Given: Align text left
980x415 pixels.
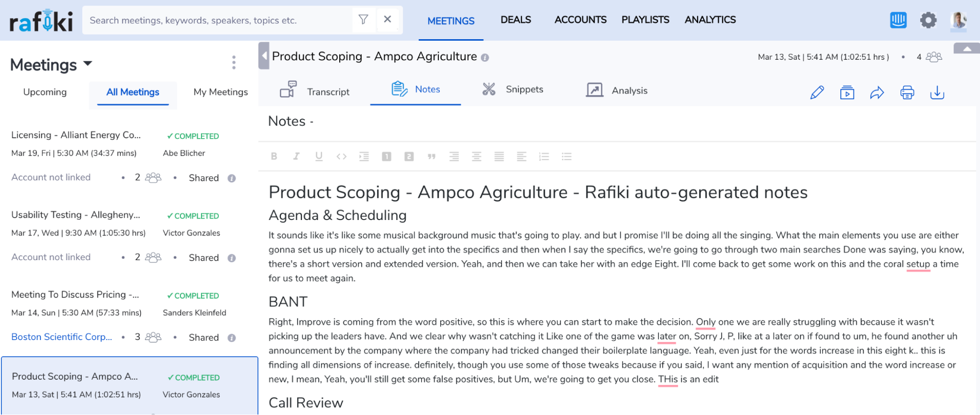Looking at the screenshot, I should 522,156.
